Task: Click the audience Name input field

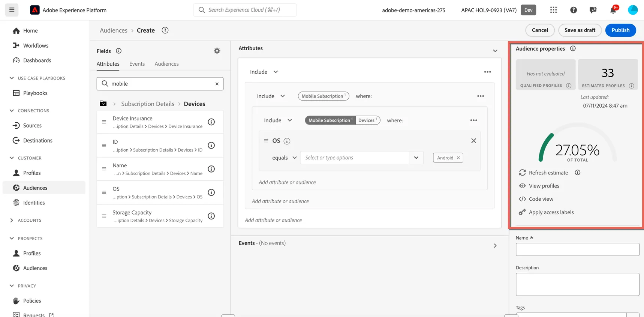Action: tap(577, 249)
